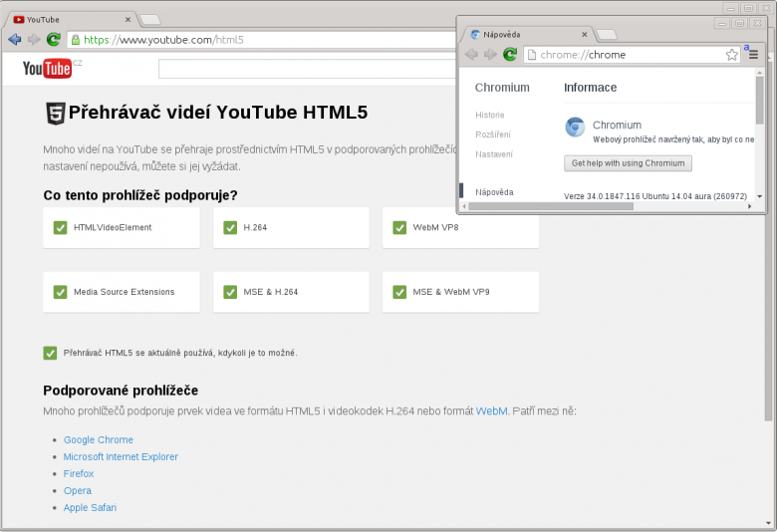
Task: Click the MSE & H.264 checkmark
Action: pyautogui.click(x=230, y=292)
